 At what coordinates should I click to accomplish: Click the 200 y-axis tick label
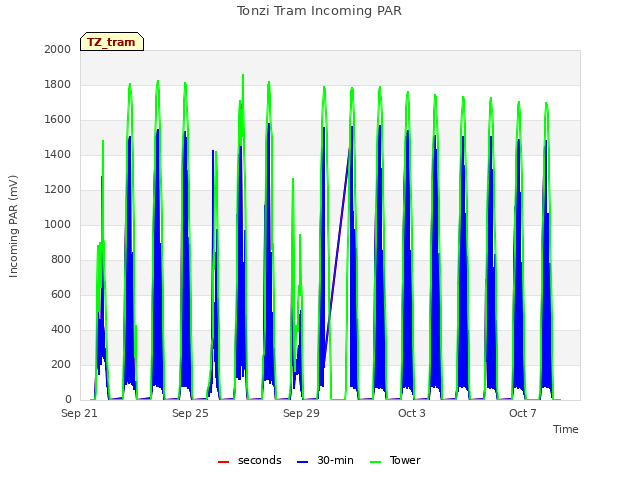[61, 364]
